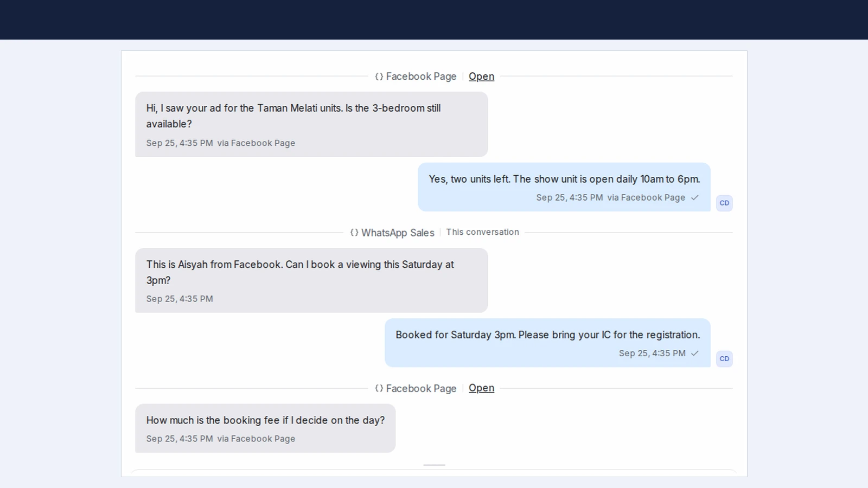868x488 pixels.
Task: Click the CD avatar next to Saturday booking reply
Action: point(724,358)
